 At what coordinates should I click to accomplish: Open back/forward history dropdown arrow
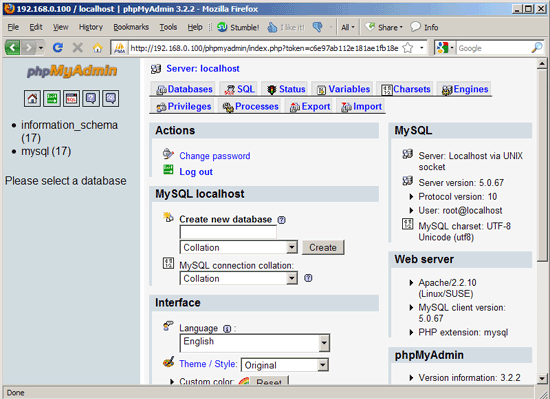click(41, 47)
